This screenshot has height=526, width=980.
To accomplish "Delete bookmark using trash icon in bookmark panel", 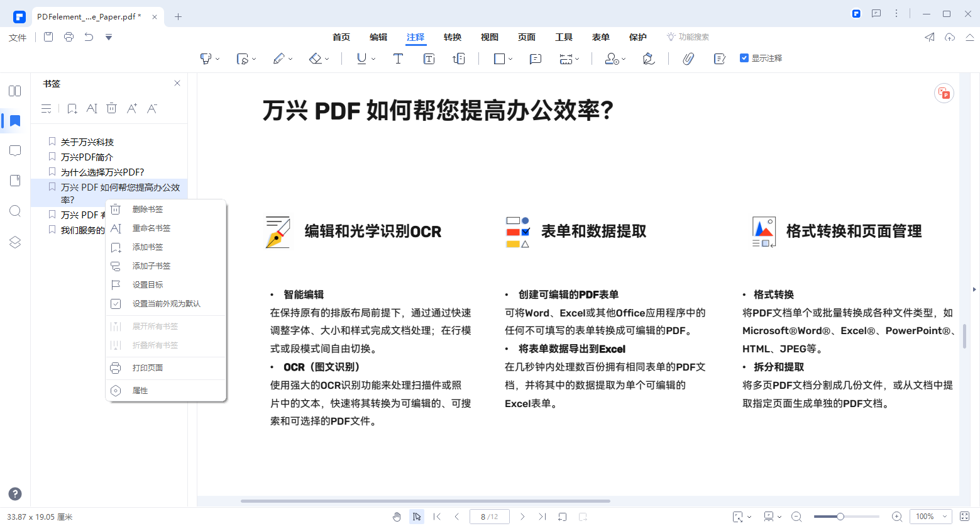I will click(111, 108).
